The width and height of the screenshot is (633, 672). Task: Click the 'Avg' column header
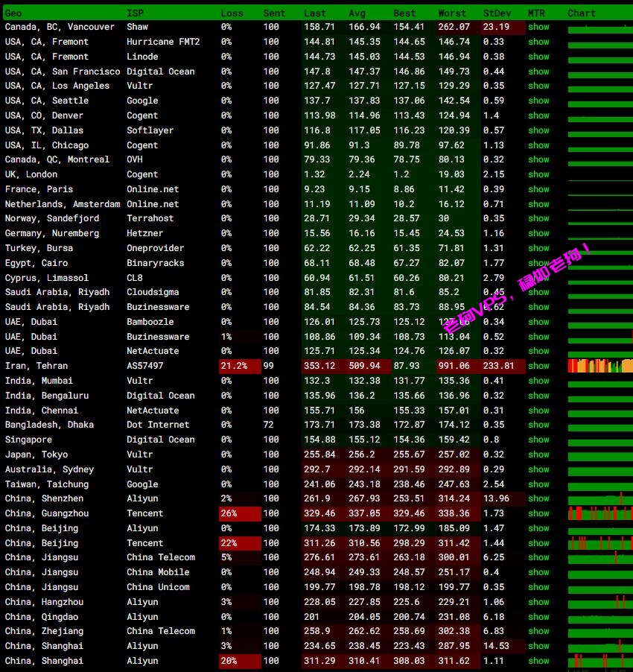(357, 13)
